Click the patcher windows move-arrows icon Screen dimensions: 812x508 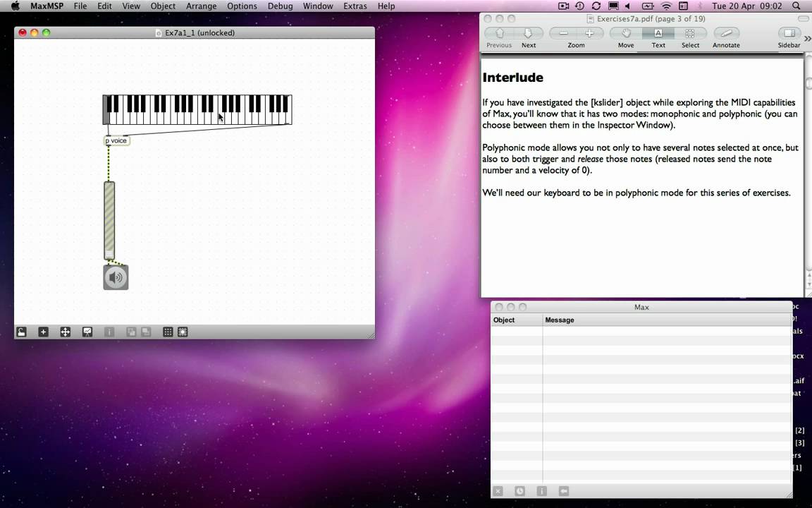pos(66,332)
